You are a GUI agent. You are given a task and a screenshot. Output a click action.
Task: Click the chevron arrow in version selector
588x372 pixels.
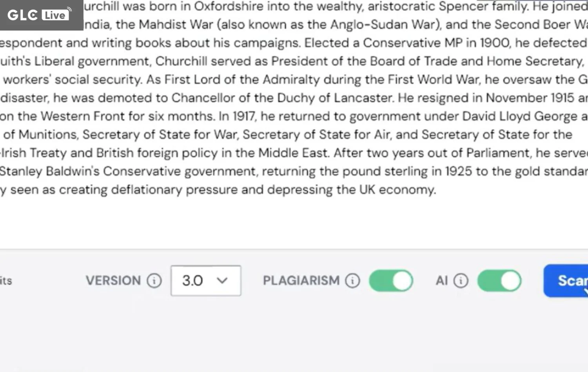pos(222,281)
